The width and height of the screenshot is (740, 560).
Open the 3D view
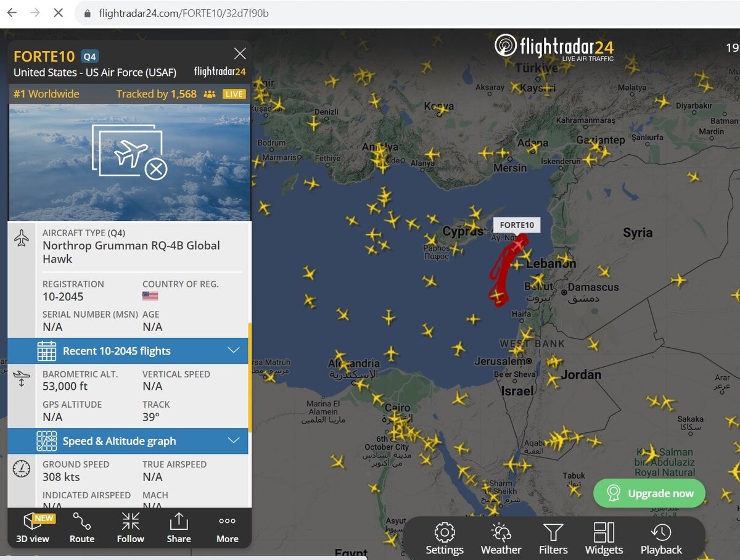point(33,528)
